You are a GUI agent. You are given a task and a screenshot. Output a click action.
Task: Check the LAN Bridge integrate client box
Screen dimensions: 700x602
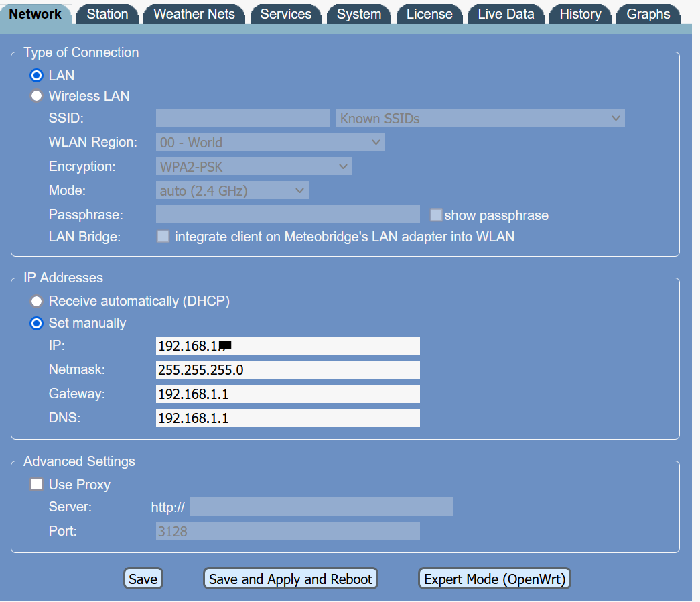point(163,237)
